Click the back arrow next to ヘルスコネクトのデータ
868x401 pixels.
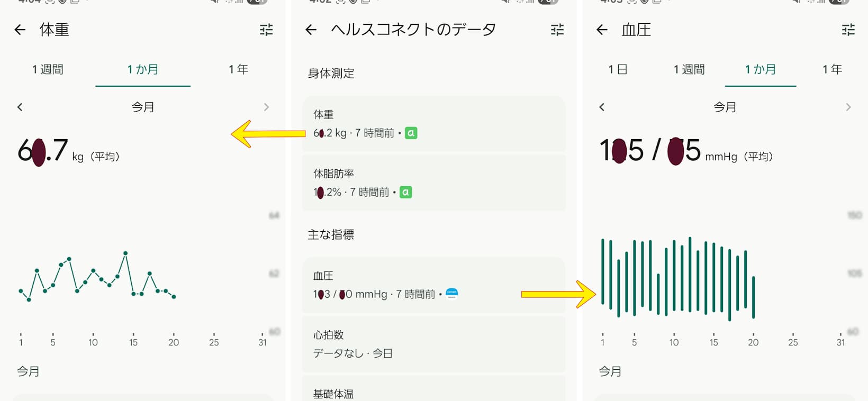point(311,30)
